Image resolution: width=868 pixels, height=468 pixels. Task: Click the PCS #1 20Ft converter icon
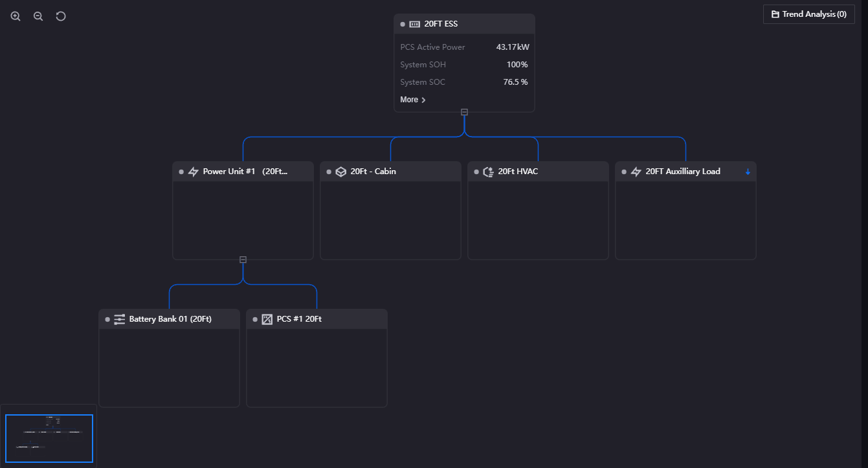267,319
